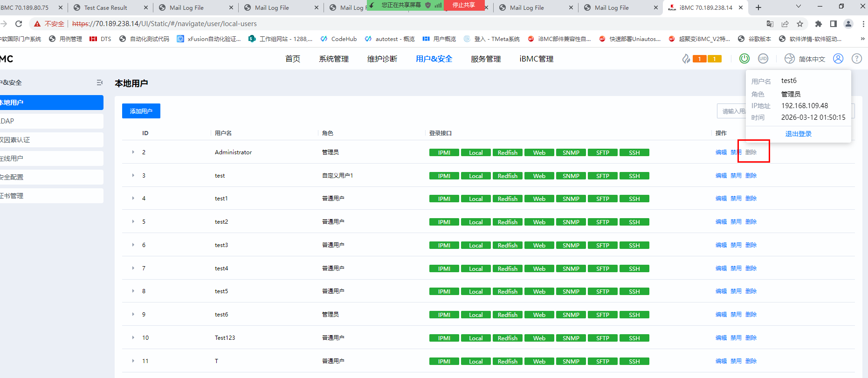Expand row details for user test3
868x378 pixels.
[x=133, y=245]
